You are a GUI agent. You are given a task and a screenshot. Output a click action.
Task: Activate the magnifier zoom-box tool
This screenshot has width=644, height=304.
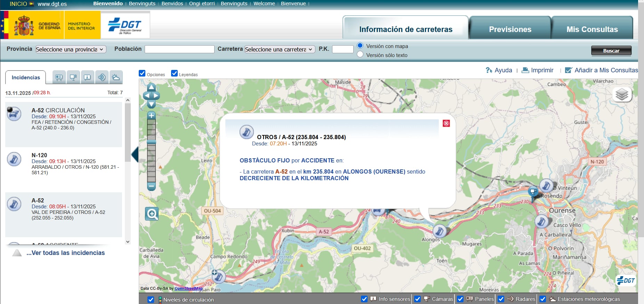coord(152,214)
